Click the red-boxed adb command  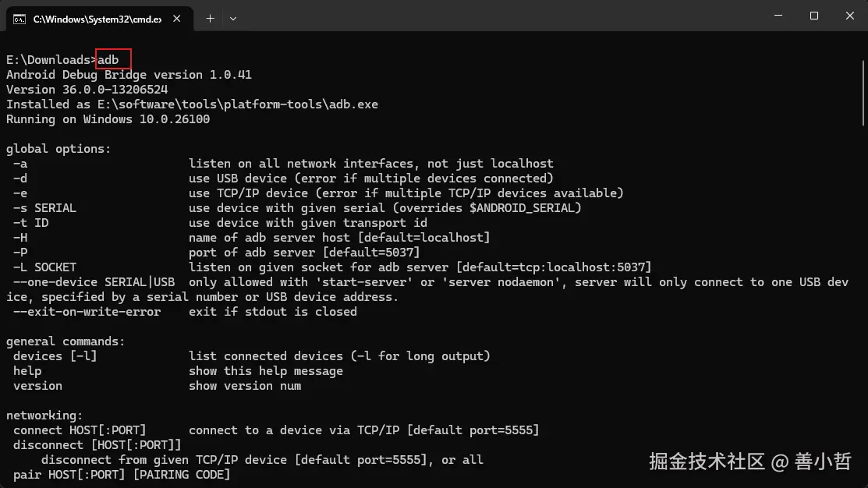[113, 59]
